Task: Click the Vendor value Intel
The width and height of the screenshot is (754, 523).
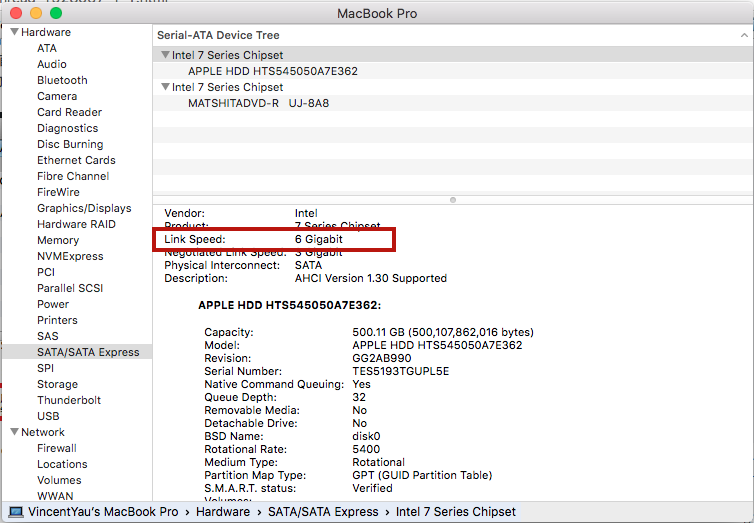Action: (x=306, y=213)
